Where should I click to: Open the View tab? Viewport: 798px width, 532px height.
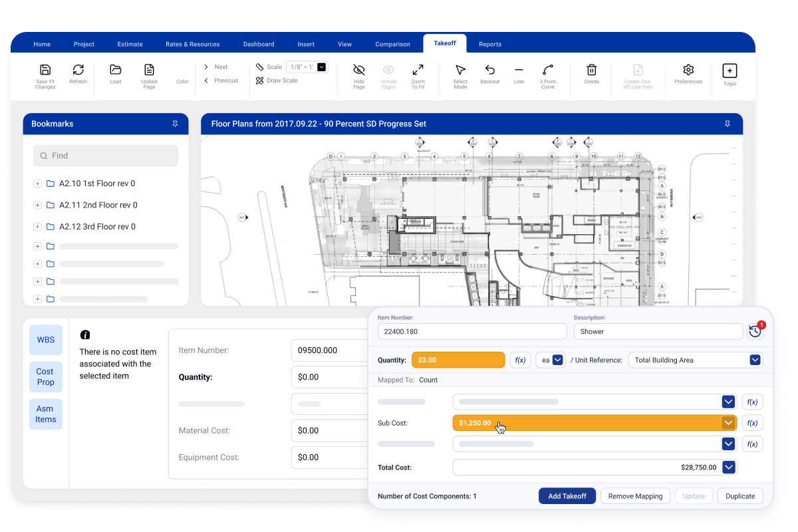(344, 45)
